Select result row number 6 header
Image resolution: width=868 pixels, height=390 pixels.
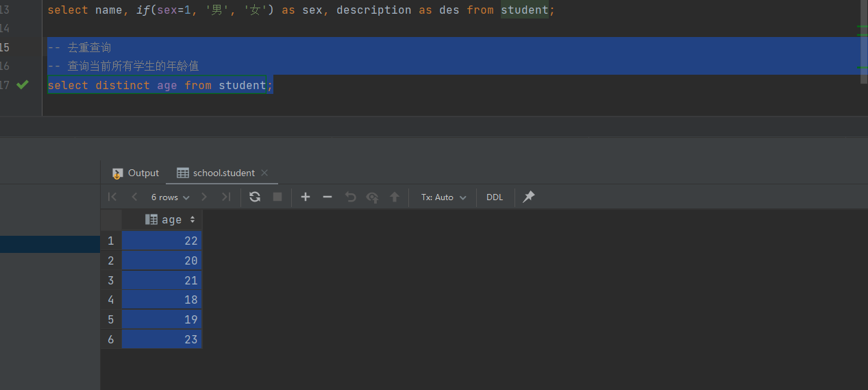tap(111, 339)
